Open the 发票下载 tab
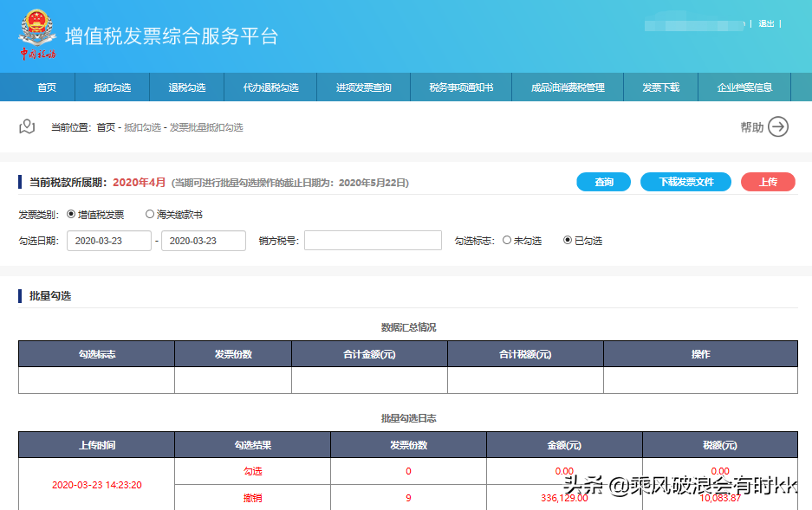Screen dimensions: 812x510 pyautogui.click(x=661, y=87)
